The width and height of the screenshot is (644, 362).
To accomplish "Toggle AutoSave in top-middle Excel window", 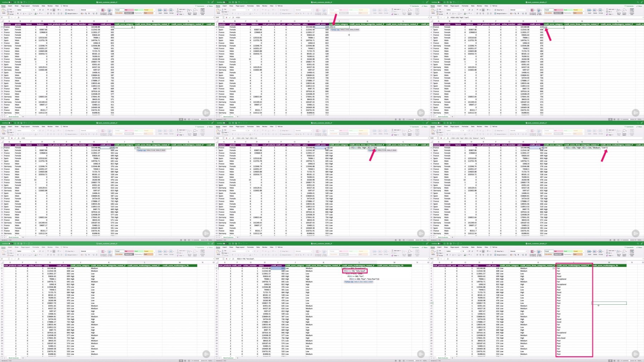I will coord(225,2).
